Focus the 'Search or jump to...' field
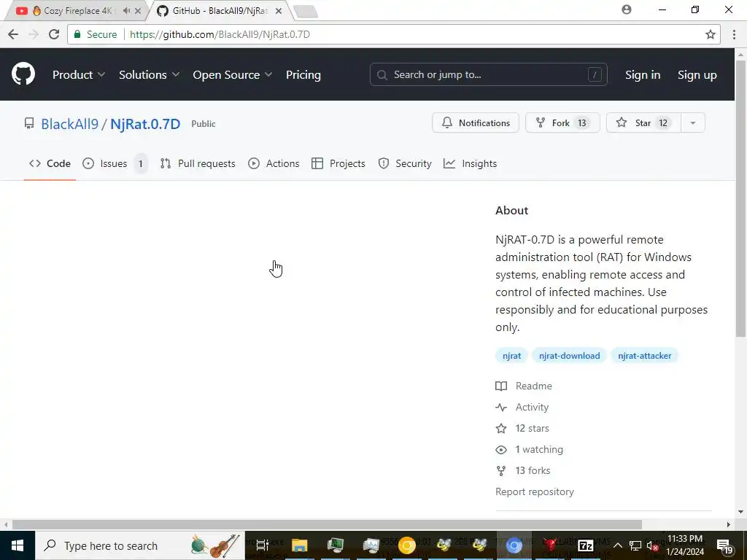Screen dimensions: 747x560 tap(488, 75)
